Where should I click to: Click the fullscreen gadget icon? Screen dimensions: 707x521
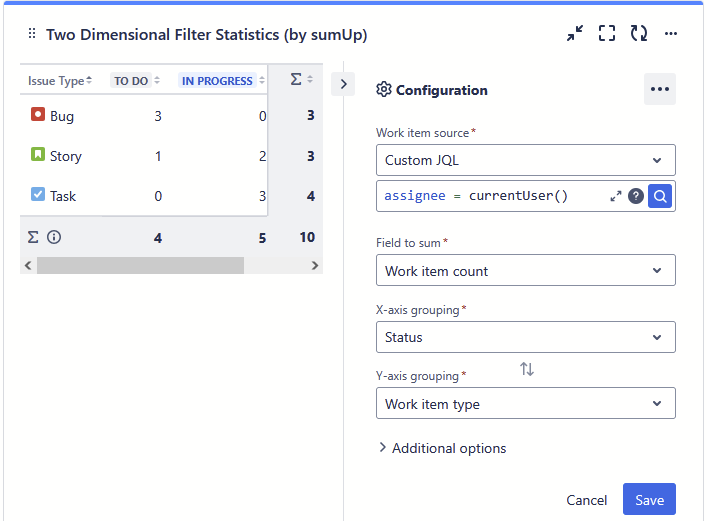pyautogui.click(x=607, y=34)
